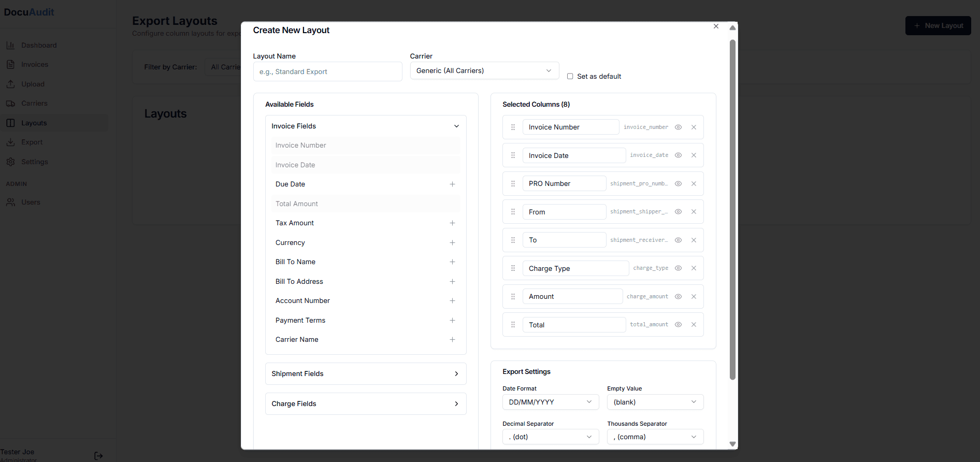Add Tax Amount field using its plus icon
This screenshot has width=980, height=462.
coord(452,223)
